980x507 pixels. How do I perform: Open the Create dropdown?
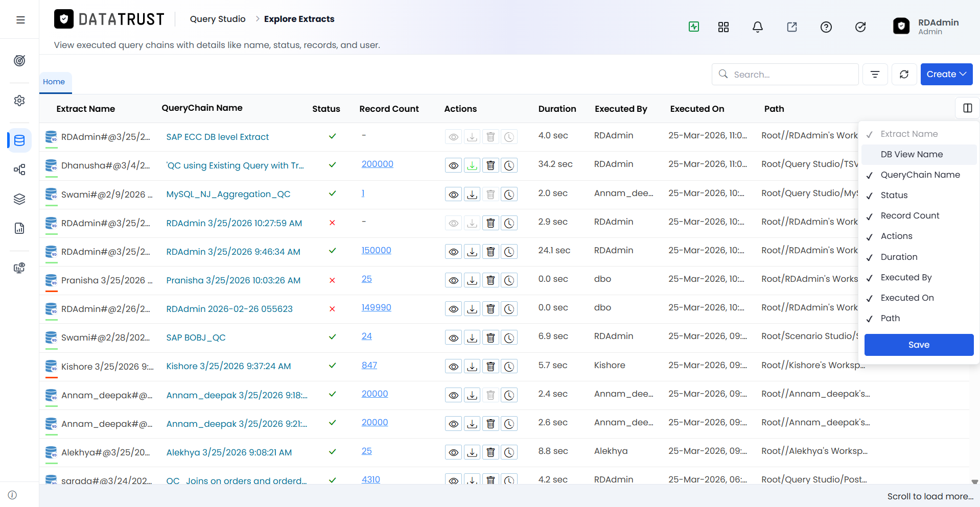coord(946,75)
